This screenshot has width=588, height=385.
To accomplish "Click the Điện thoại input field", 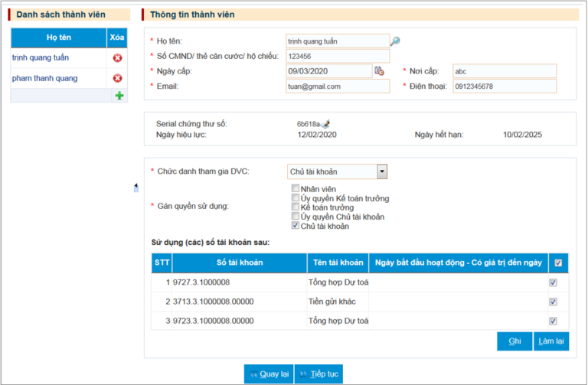I will point(505,86).
